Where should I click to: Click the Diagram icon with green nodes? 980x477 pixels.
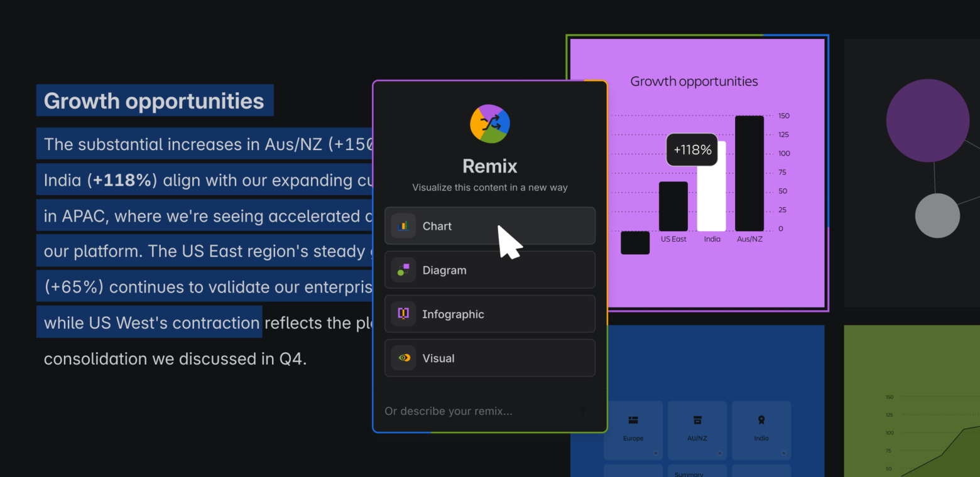tap(403, 270)
